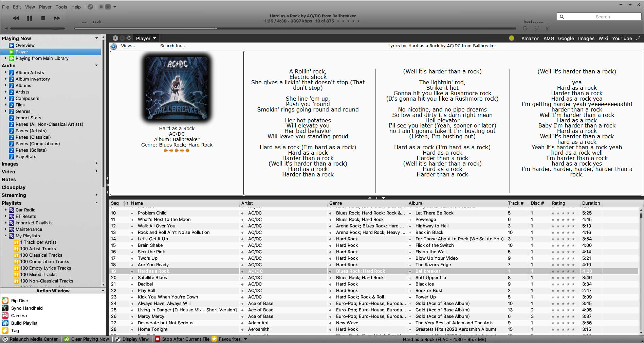
Task: Open the top toolbar customize dropdown arrow
Action: pos(115,7)
